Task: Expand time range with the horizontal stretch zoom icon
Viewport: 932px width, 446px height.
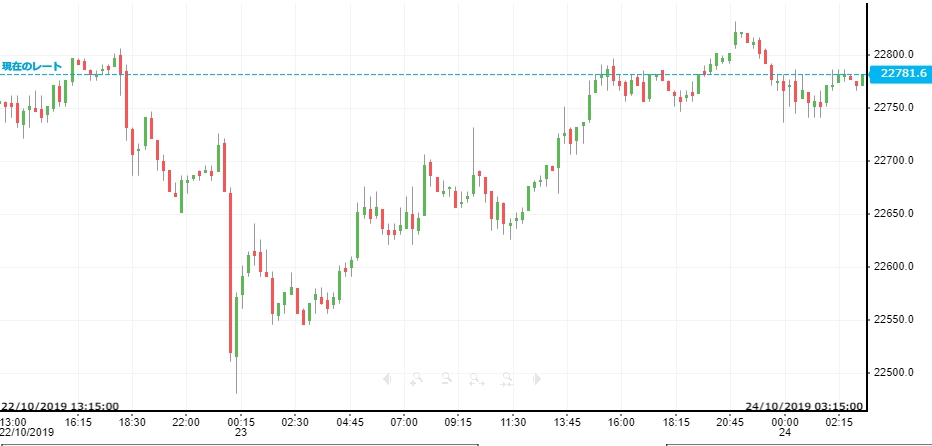Action: (477, 379)
